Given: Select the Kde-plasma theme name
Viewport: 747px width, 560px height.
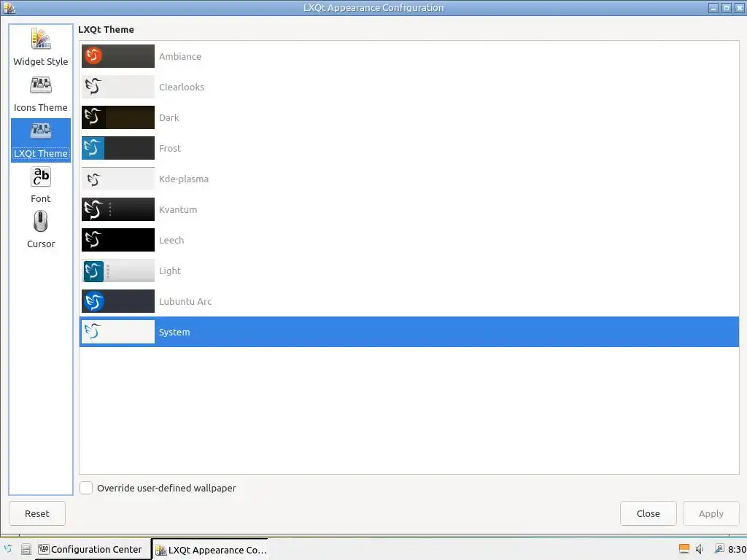Looking at the screenshot, I should 184,179.
